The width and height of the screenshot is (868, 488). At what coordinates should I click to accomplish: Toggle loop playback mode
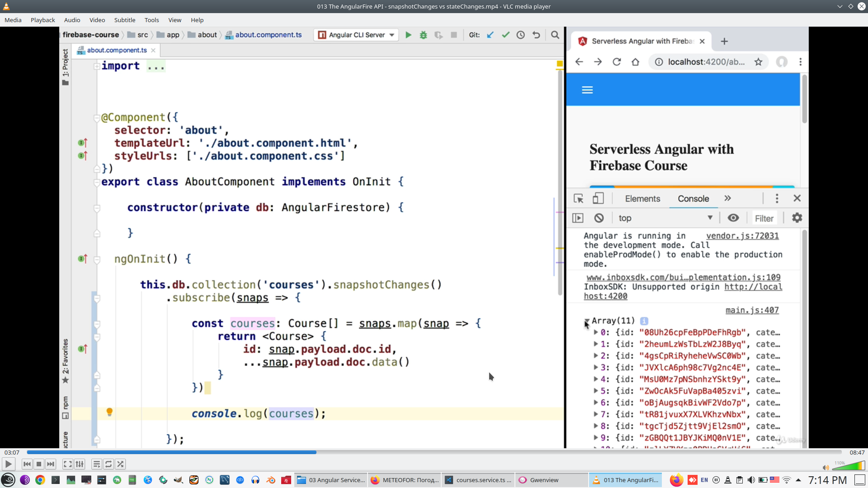point(108,464)
